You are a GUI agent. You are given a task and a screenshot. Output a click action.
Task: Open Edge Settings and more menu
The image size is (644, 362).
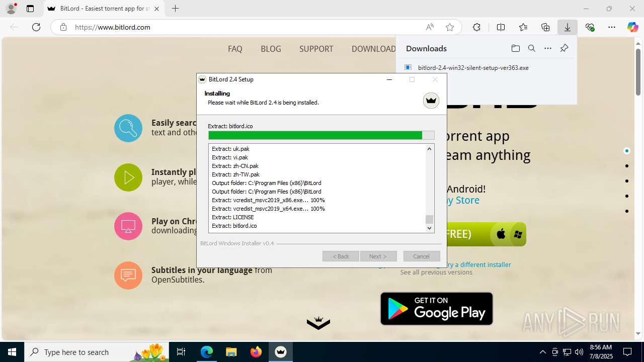tap(612, 27)
